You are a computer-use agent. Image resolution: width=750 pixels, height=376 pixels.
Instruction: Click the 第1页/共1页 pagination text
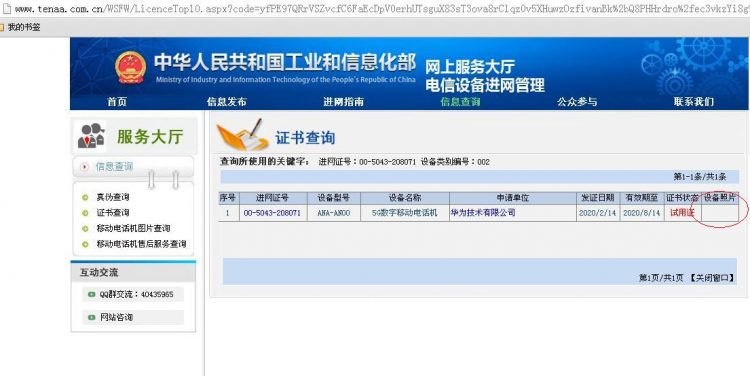661,278
